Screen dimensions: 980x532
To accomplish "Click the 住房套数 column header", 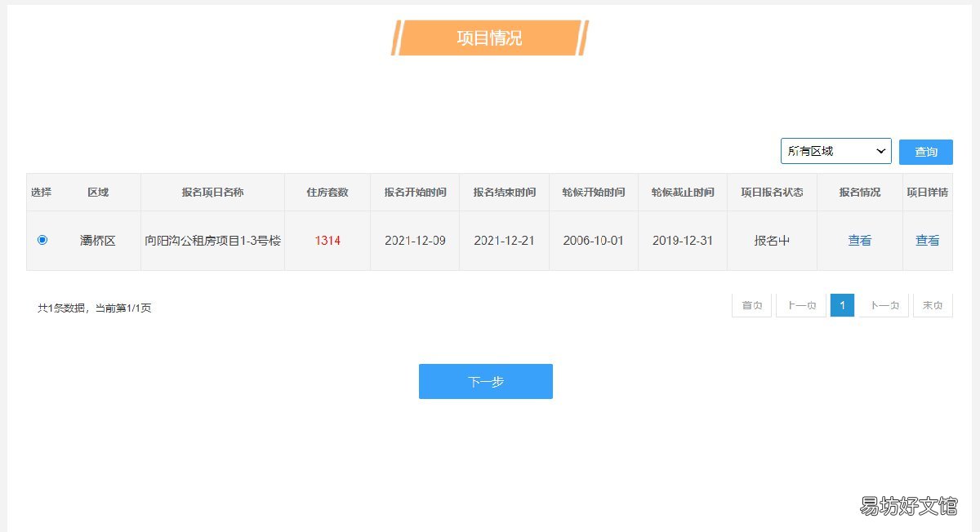I will click(x=327, y=193).
